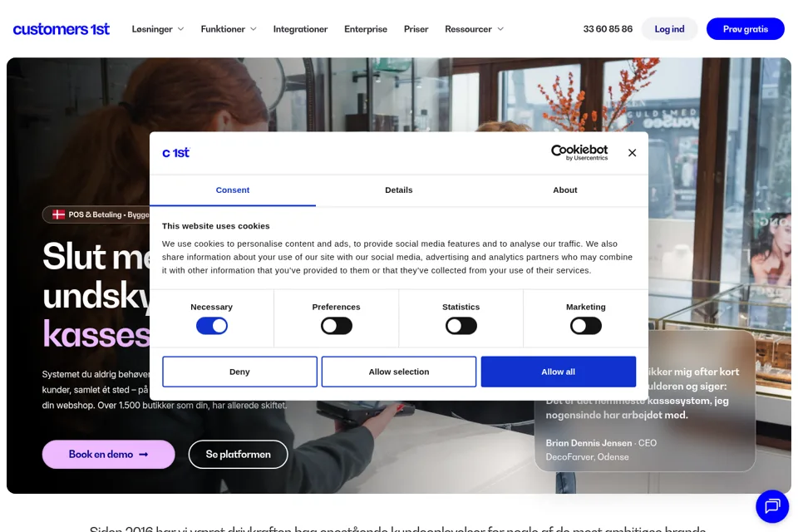The height and width of the screenshot is (532, 798).
Task: Switch to the Details tab
Action: click(398, 190)
